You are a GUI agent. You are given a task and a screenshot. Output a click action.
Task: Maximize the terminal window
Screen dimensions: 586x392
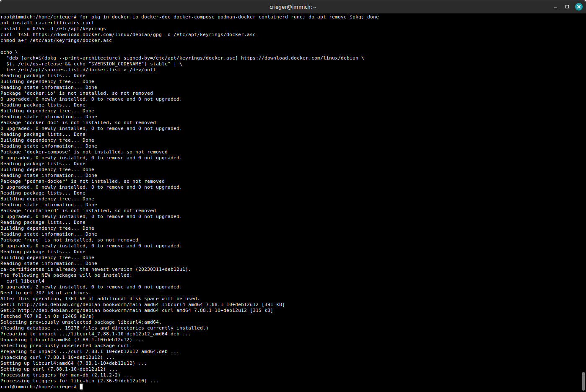567,7
